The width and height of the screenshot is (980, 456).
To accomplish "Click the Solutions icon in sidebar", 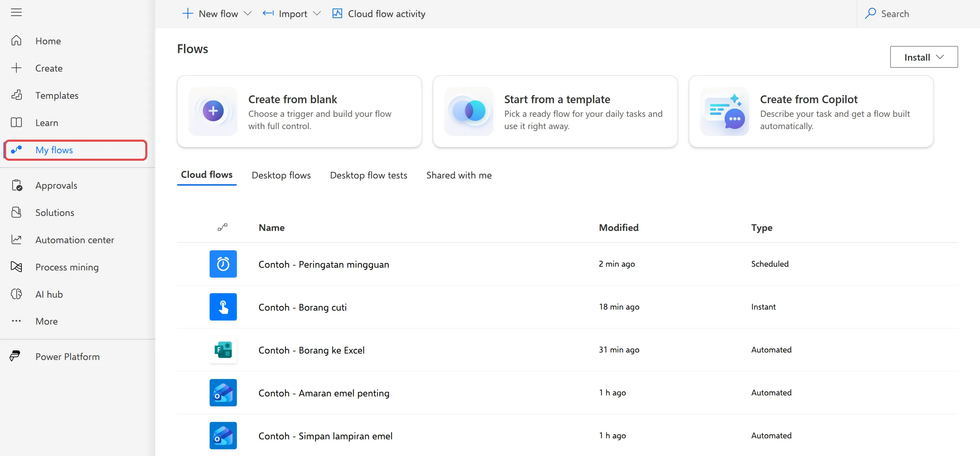I will tap(16, 212).
